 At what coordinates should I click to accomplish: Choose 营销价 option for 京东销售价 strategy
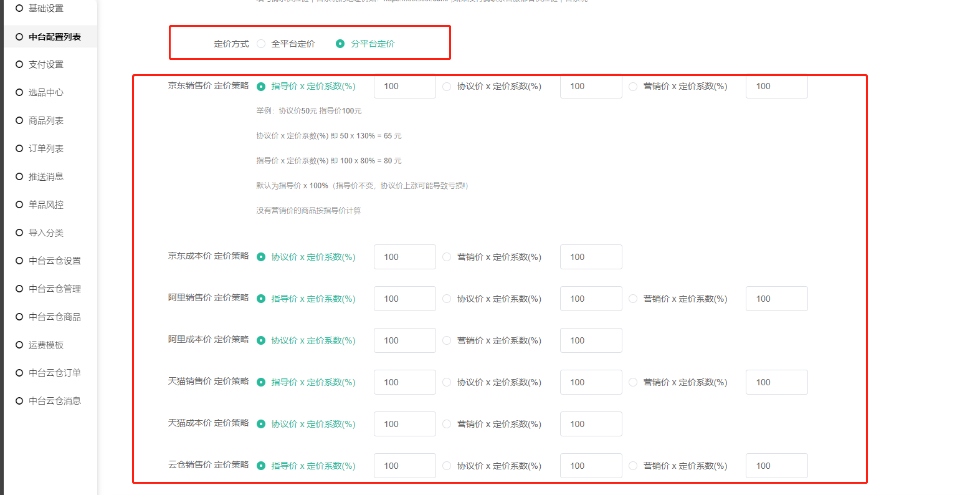coord(633,87)
